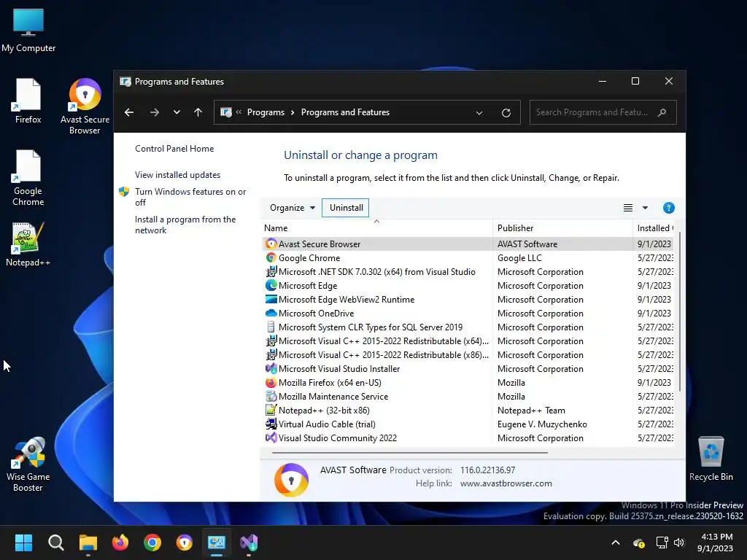The height and width of the screenshot is (560, 747).
Task: Select the Mozilla Firefox row icon
Action: coord(271,382)
